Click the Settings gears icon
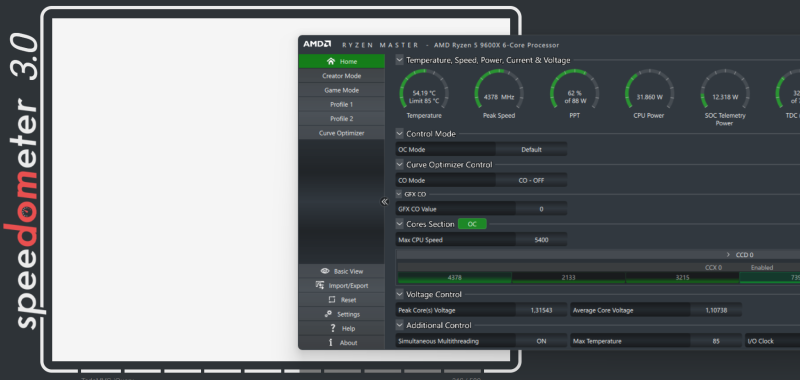The height and width of the screenshot is (380, 800). coord(328,314)
